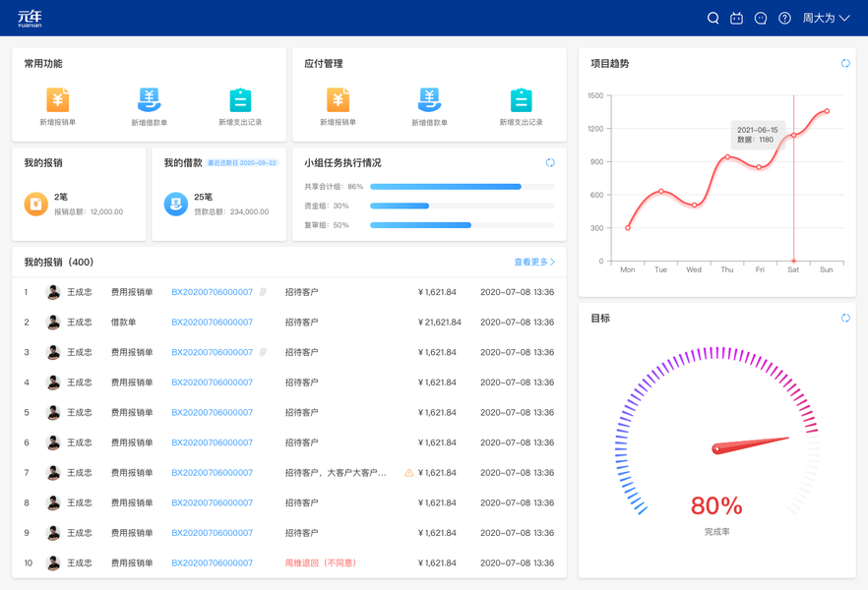The width and height of the screenshot is (868, 590).
Task: Click 新增报销单 icon under 常用功能
Action: (57, 100)
